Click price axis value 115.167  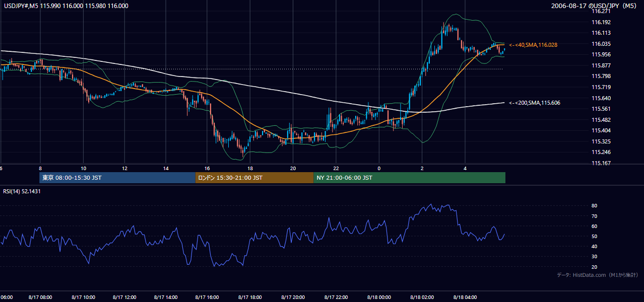[601, 163]
